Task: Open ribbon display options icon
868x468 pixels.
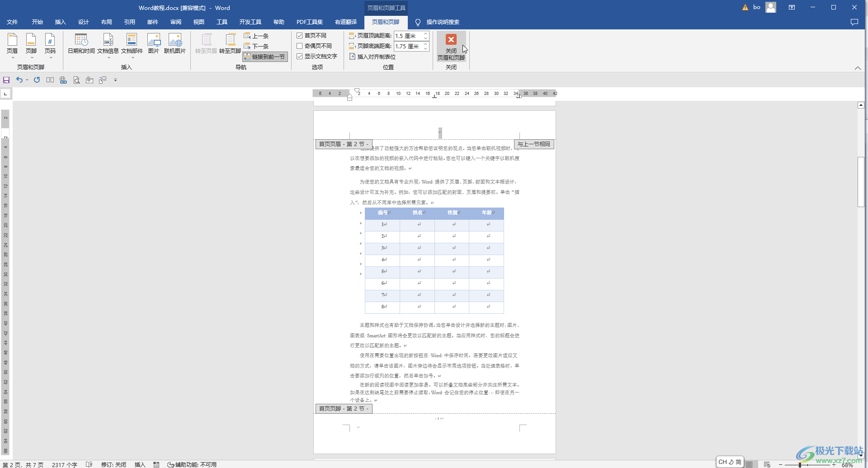Action: [792, 7]
